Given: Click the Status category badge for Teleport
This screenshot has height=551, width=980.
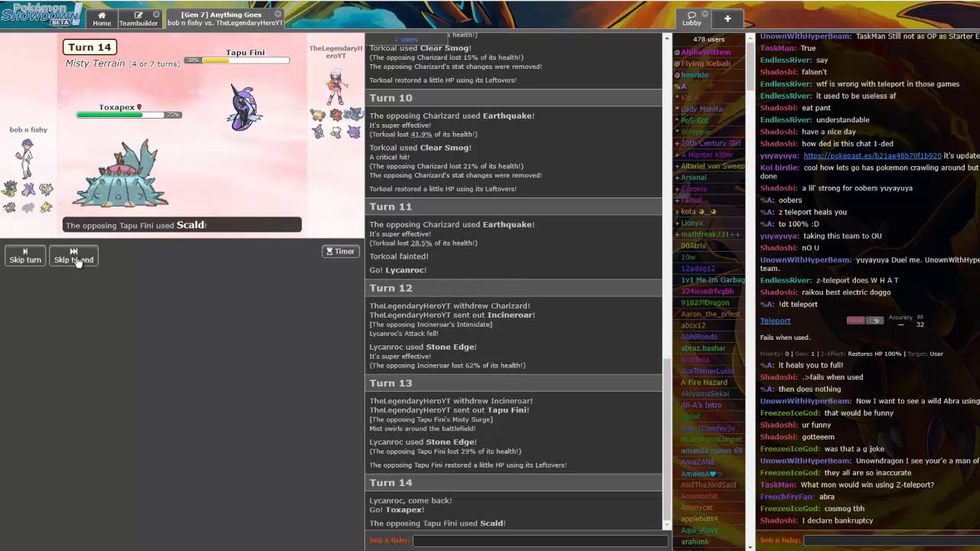Looking at the screenshot, I should (x=874, y=321).
